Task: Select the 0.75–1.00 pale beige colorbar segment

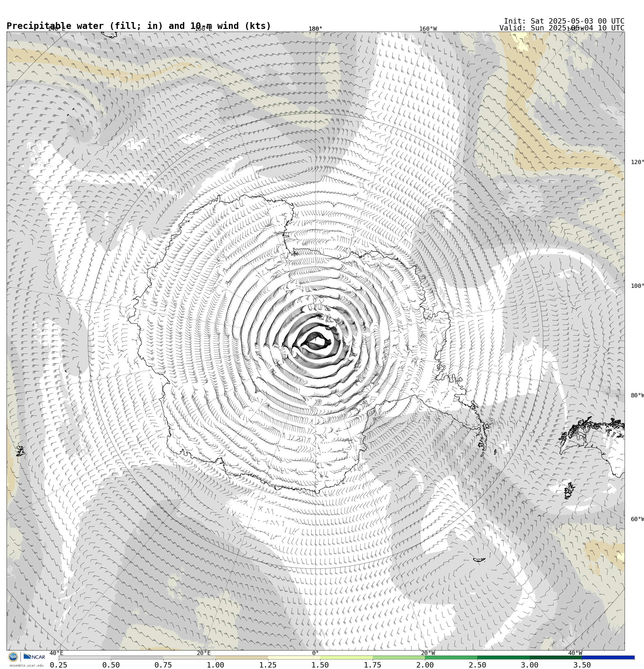Action: [189, 657]
